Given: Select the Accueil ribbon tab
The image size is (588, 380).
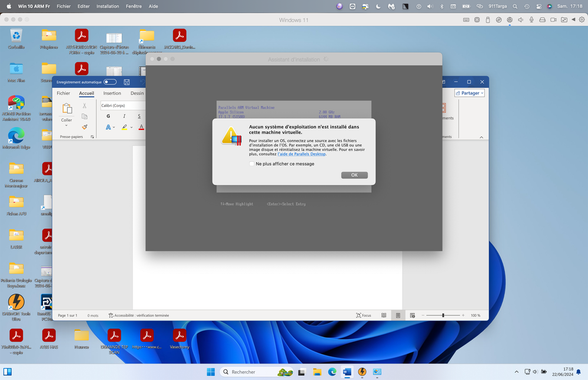Looking at the screenshot, I should pyautogui.click(x=87, y=94).
